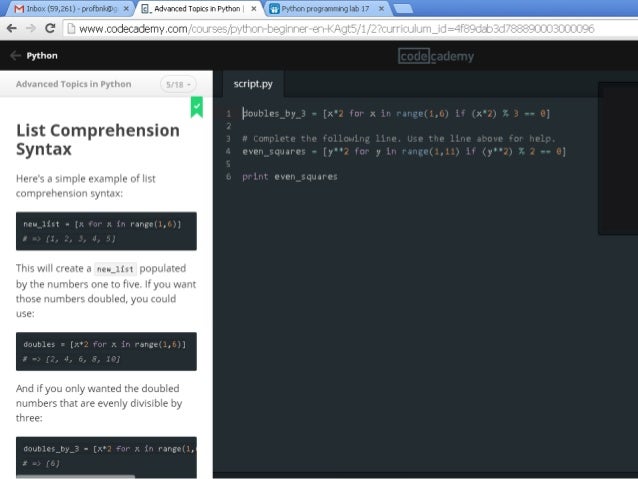Click the doubles_by_3 example code block
Screen dimensions: 638x479
106,456
